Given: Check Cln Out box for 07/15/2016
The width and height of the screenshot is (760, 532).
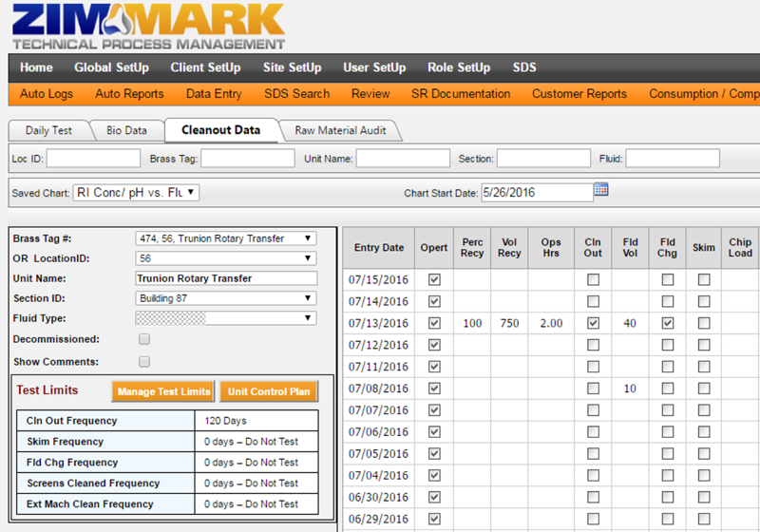Looking at the screenshot, I should 593,279.
